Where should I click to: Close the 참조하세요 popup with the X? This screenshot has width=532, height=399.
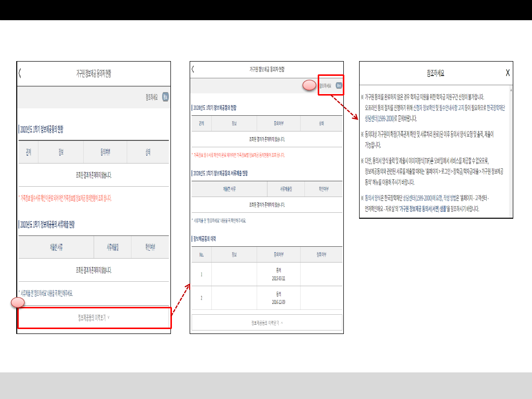pyautogui.click(x=508, y=73)
